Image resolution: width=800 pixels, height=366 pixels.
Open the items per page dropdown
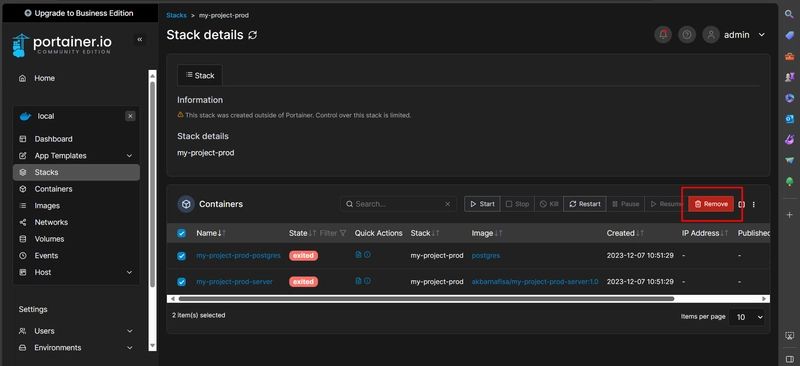click(746, 317)
